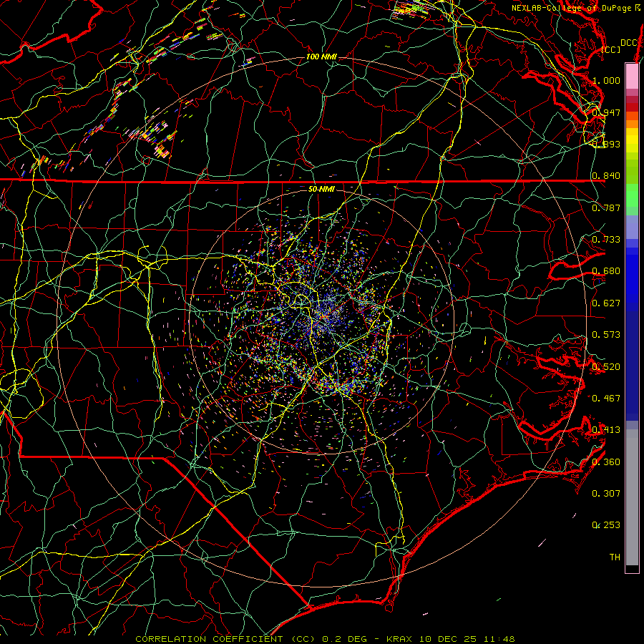Select the 0.893 scale value

(606, 144)
